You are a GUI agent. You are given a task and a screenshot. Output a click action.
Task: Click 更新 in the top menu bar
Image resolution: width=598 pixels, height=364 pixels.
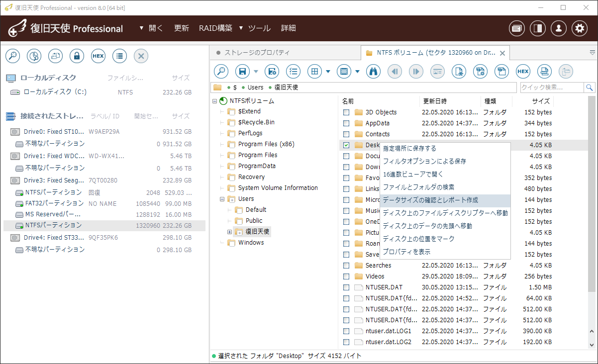182,28
